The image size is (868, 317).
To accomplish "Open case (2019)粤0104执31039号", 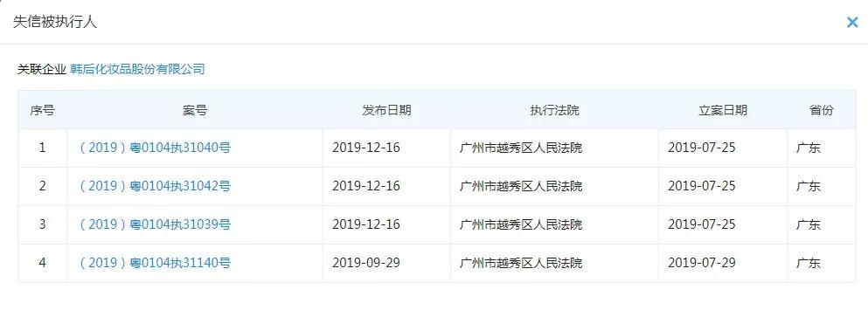I will [x=155, y=224].
